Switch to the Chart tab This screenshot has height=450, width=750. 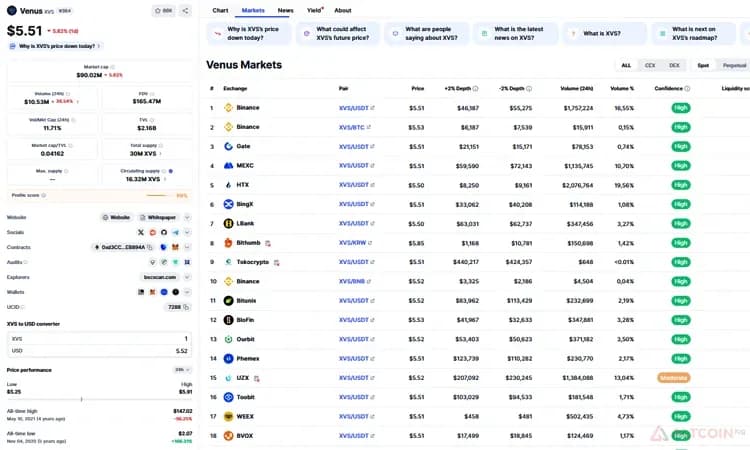tap(220, 11)
